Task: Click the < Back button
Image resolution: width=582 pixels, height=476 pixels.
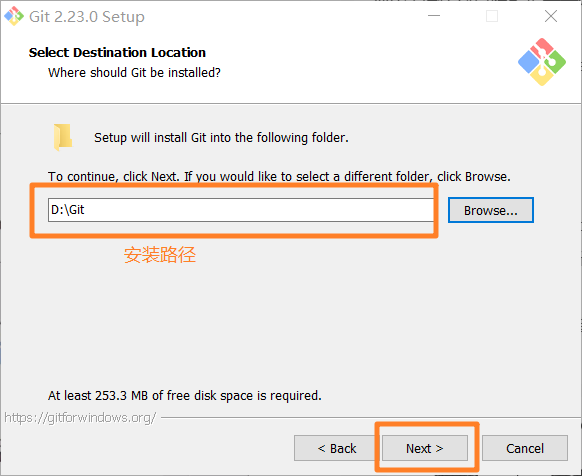Action: (x=337, y=448)
